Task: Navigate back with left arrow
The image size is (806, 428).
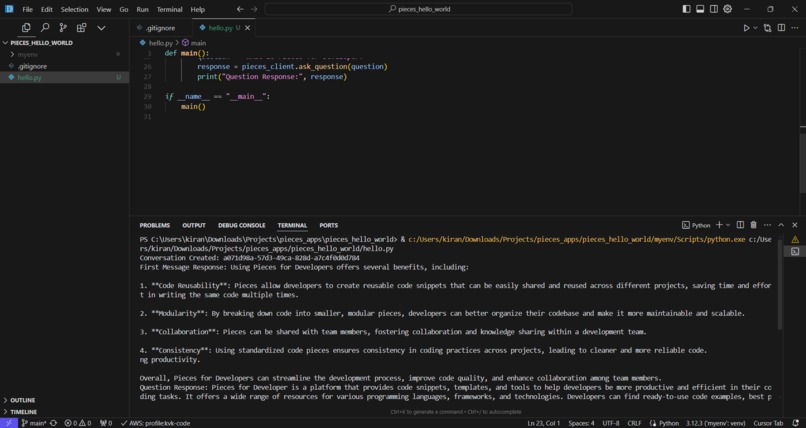Action: pos(240,9)
